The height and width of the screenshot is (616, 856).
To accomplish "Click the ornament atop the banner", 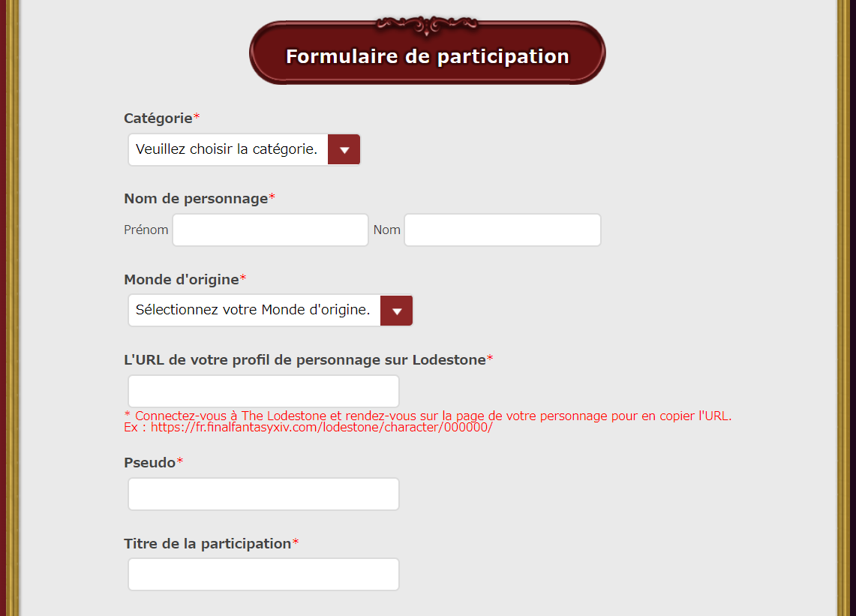I will coord(427,25).
